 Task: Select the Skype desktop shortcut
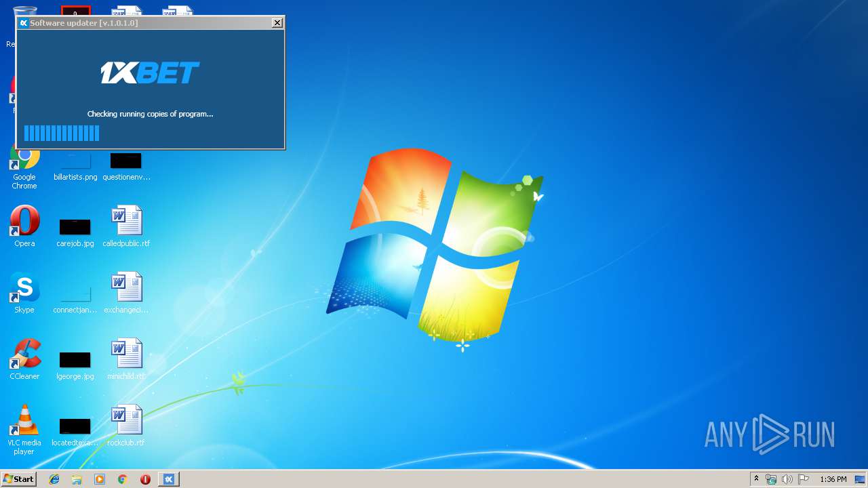tap(24, 293)
